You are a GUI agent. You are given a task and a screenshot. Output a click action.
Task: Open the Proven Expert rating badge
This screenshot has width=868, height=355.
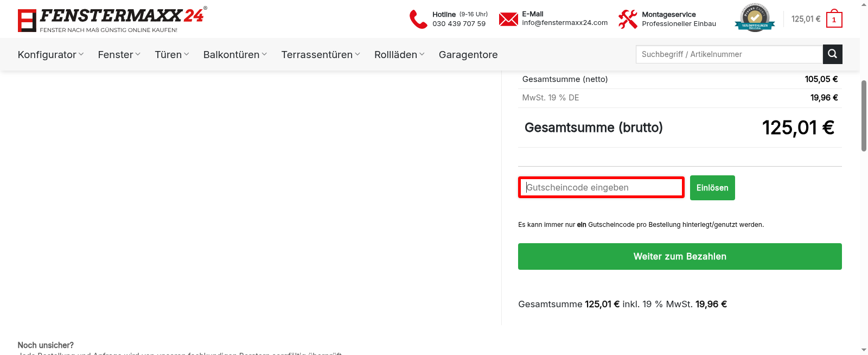[755, 18]
